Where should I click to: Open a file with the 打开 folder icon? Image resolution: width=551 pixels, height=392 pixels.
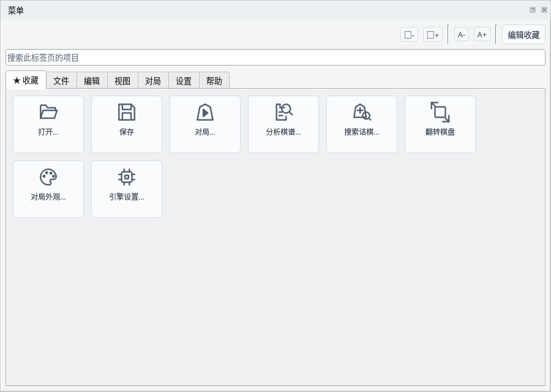[x=48, y=124]
